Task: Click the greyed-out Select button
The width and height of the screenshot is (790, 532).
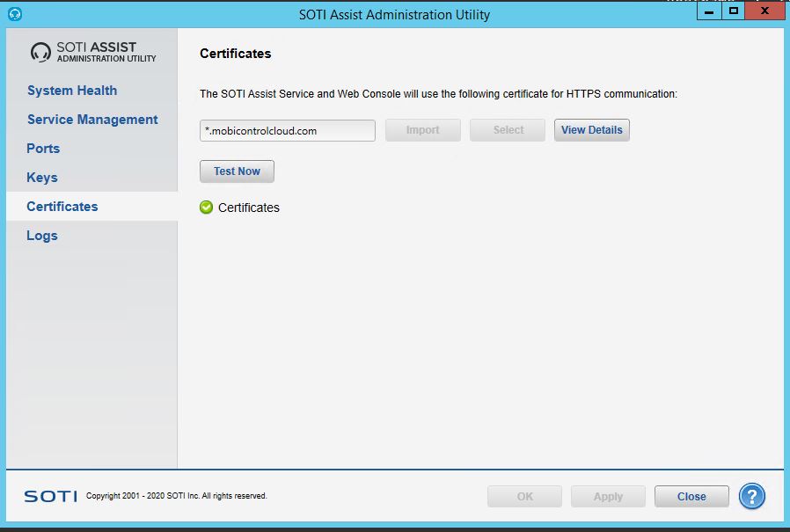Action: tap(508, 130)
